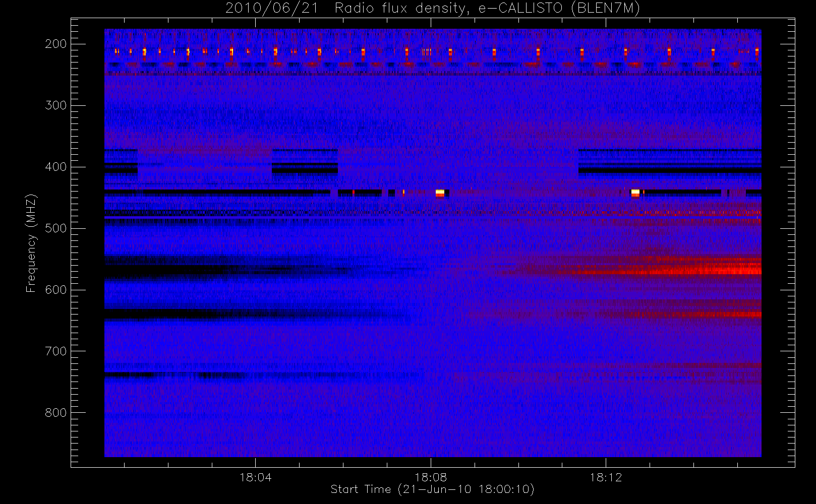The height and width of the screenshot is (504, 816).
Task: Click the bright white burst near 18:08 at 440 MHz
Action: [440, 193]
